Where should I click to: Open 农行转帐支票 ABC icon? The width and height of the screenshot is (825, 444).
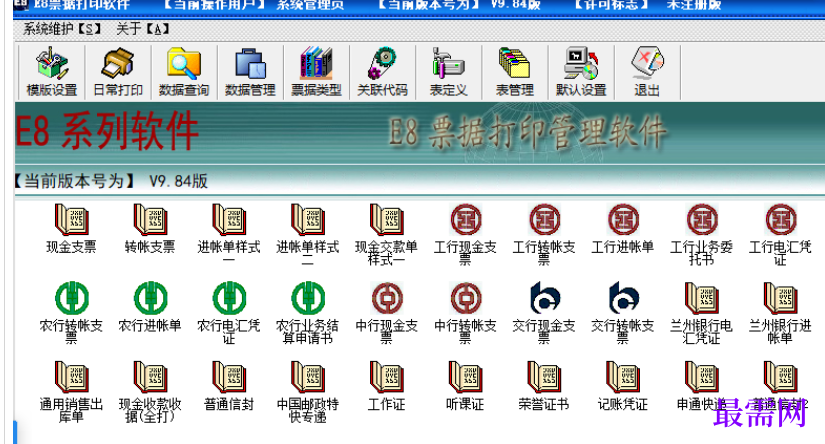tap(72, 298)
